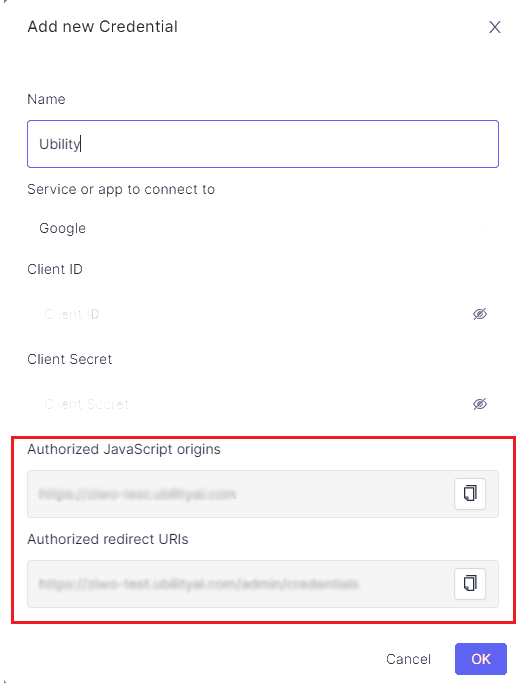The width and height of the screenshot is (521, 683).
Task: Cancel adding the new credential
Action: click(408, 659)
